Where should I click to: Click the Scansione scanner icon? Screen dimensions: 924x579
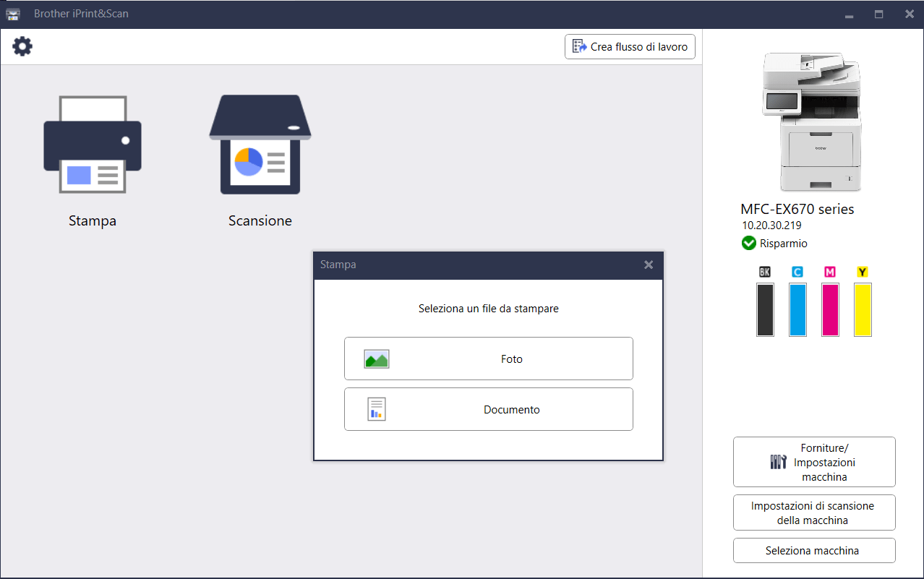(260, 145)
